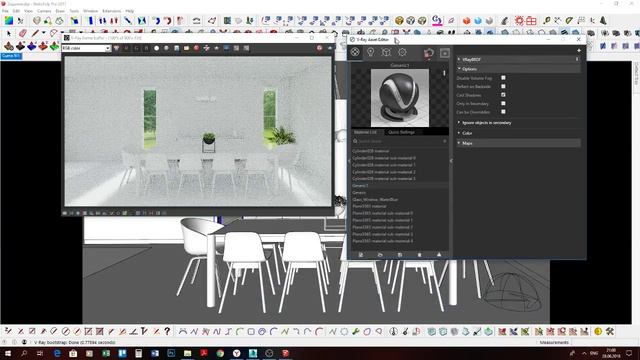This screenshot has width=640, height=360.
Task: Click ENG language indicator in system tray
Action: pos(594,353)
